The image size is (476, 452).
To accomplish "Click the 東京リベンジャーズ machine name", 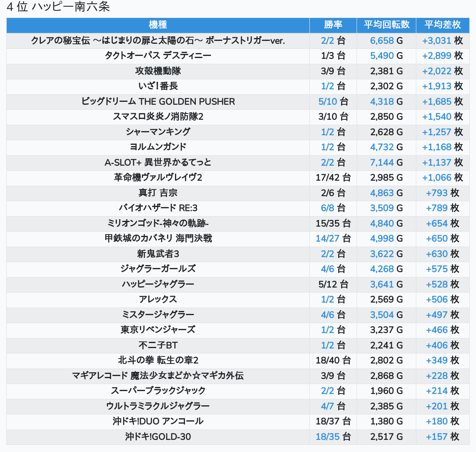I will [158, 330].
